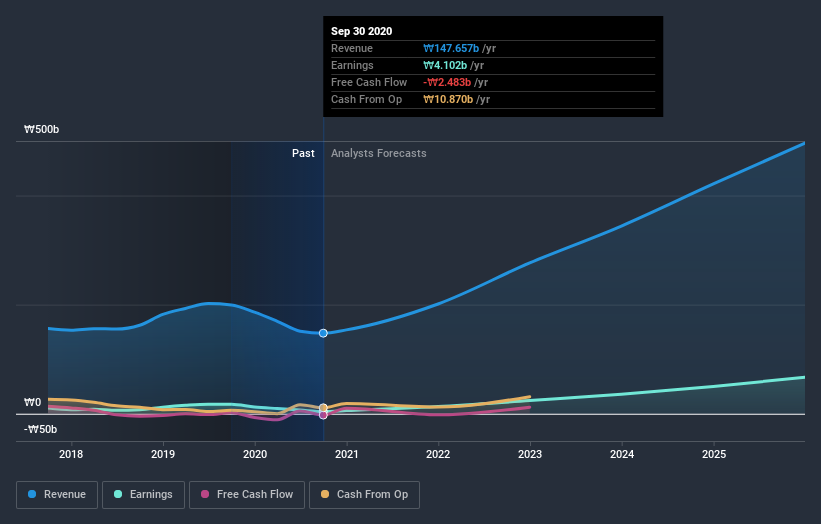This screenshot has height=524, width=821.
Task: Click the Cash From Op orange data point marker
Action: 324,407
